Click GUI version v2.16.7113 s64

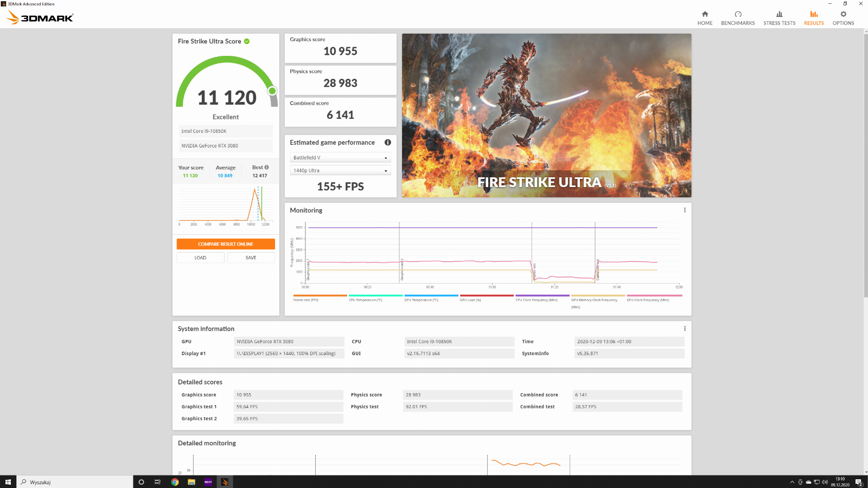tap(459, 354)
